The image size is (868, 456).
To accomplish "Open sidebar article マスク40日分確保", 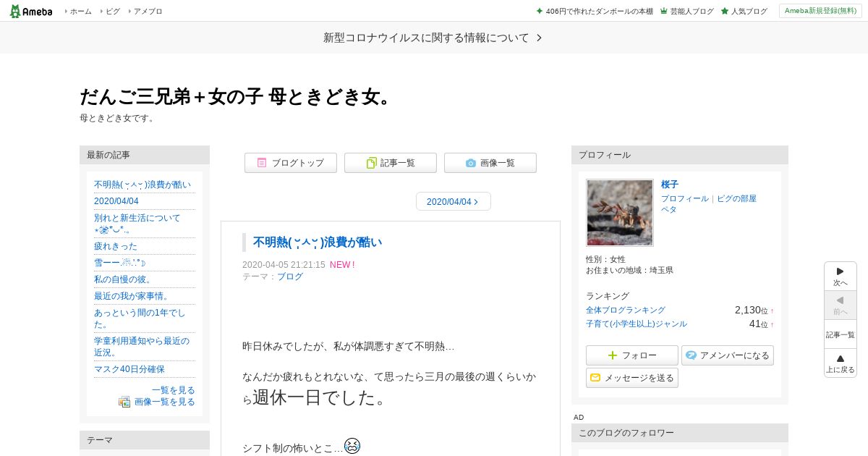I will pos(129,369).
